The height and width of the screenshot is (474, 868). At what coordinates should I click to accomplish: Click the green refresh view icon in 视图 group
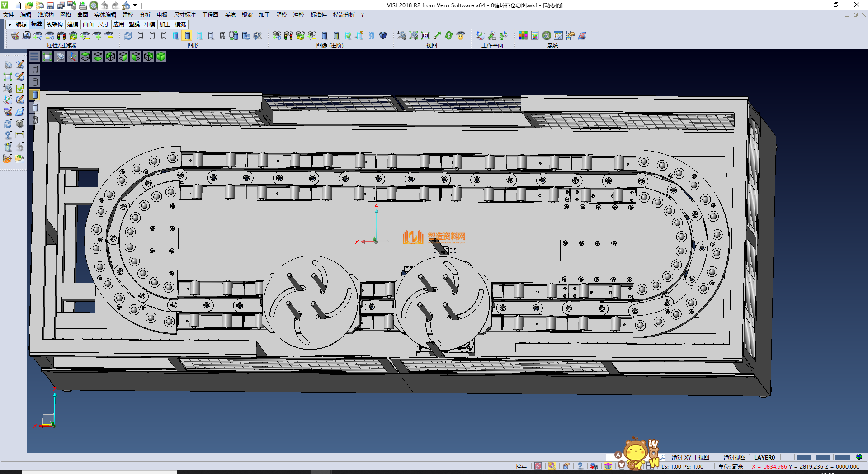[x=448, y=35]
